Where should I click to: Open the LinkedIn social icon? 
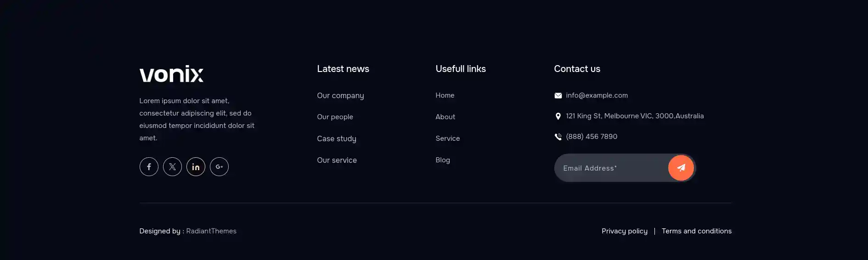point(196,166)
